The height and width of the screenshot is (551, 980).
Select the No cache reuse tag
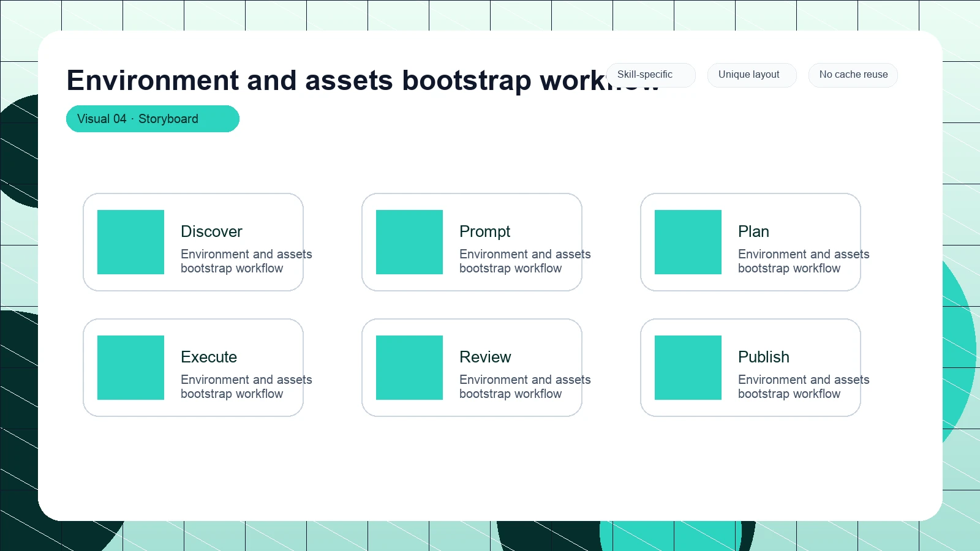point(853,75)
